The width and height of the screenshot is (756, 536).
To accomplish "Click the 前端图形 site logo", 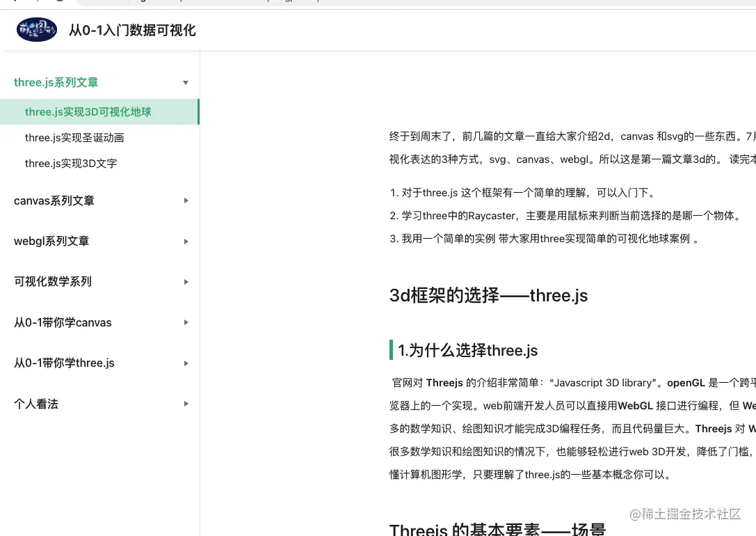I will 36,29.
